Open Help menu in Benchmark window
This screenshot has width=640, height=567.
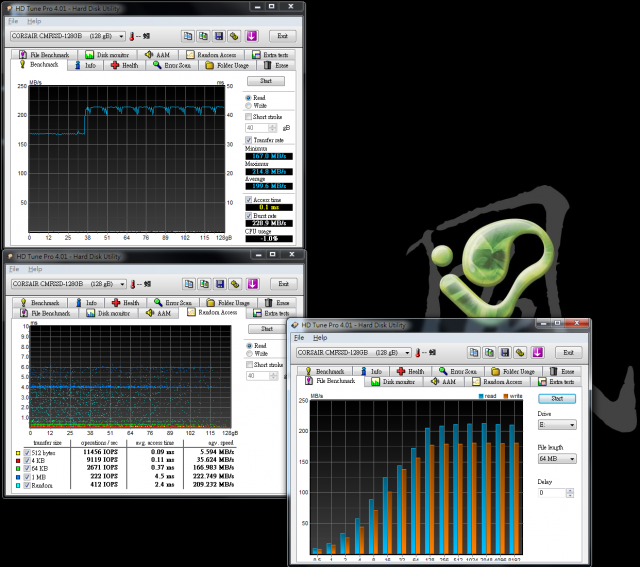tap(34, 21)
